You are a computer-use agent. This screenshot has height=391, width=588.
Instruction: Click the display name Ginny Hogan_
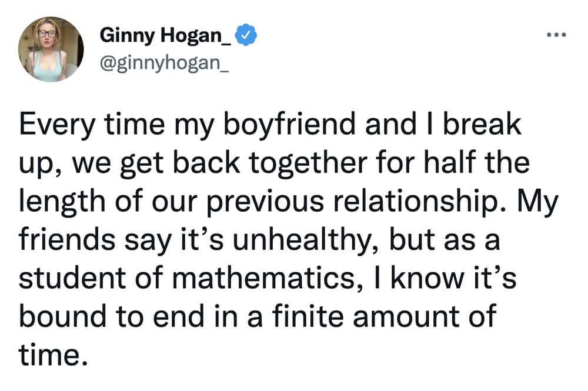(165, 36)
